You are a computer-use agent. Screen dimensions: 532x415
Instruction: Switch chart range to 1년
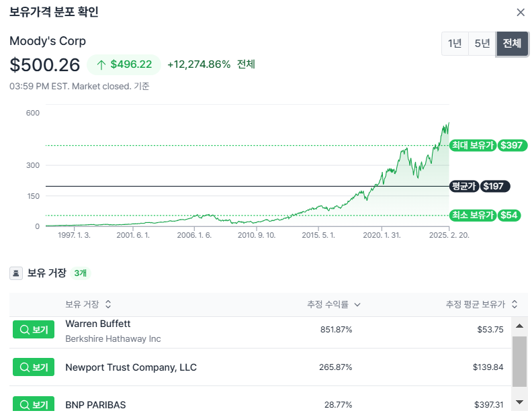click(x=455, y=44)
